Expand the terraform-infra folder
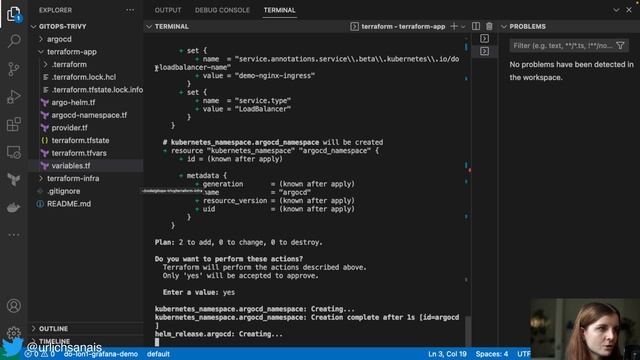The height and width of the screenshot is (360, 640). pos(73,178)
